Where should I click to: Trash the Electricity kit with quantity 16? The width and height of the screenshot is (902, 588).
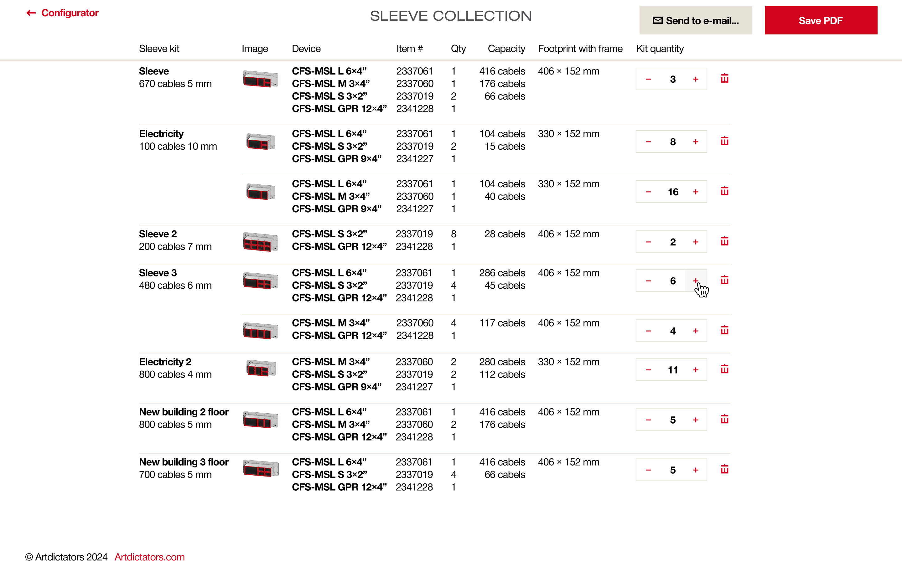coord(724,191)
